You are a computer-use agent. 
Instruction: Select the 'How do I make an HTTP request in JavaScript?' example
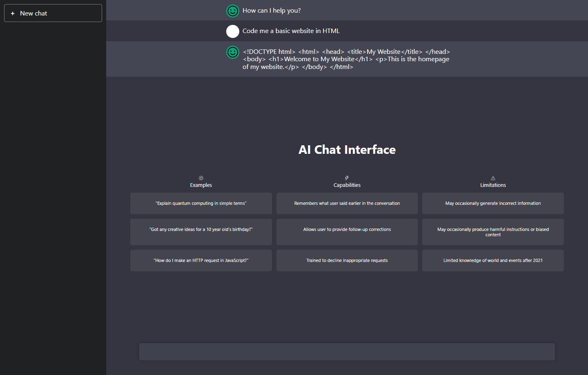click(x=201, y=260)
